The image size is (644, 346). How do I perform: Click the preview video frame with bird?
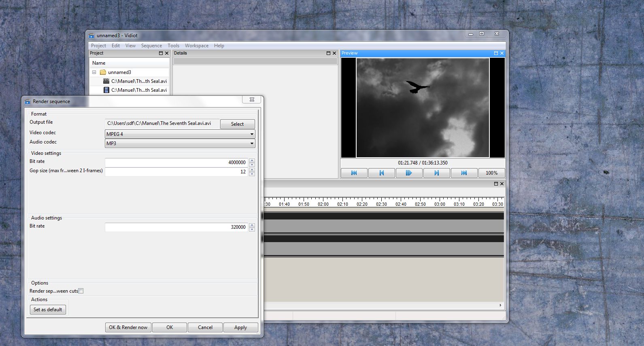pyautogui.click(x=423, y=108)
